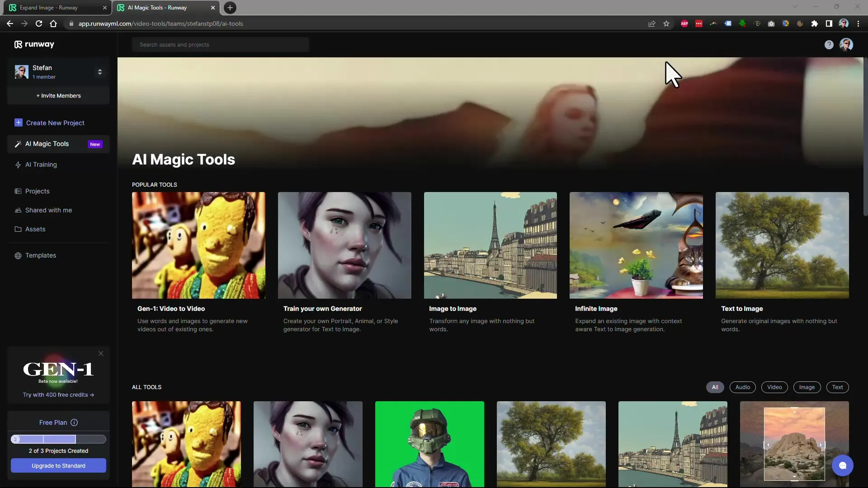The width and height of the screenshot is (868, 488).
Task: Select the Text filter toggle
Action: [838, 387]
